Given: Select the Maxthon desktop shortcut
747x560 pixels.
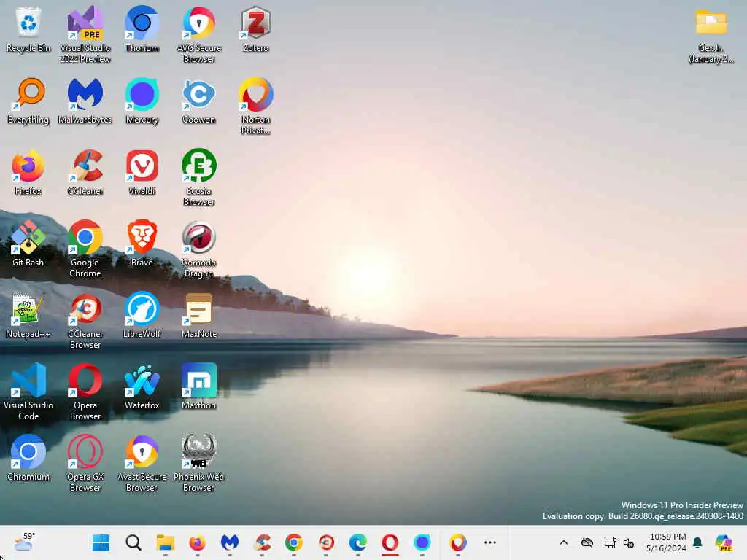Looking at the screenshot, I should point(199,386).
